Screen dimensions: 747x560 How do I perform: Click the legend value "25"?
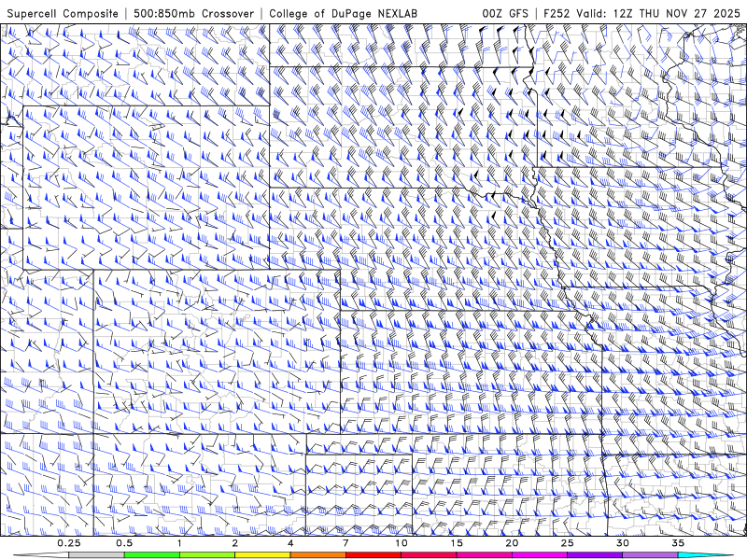[567, 543]
